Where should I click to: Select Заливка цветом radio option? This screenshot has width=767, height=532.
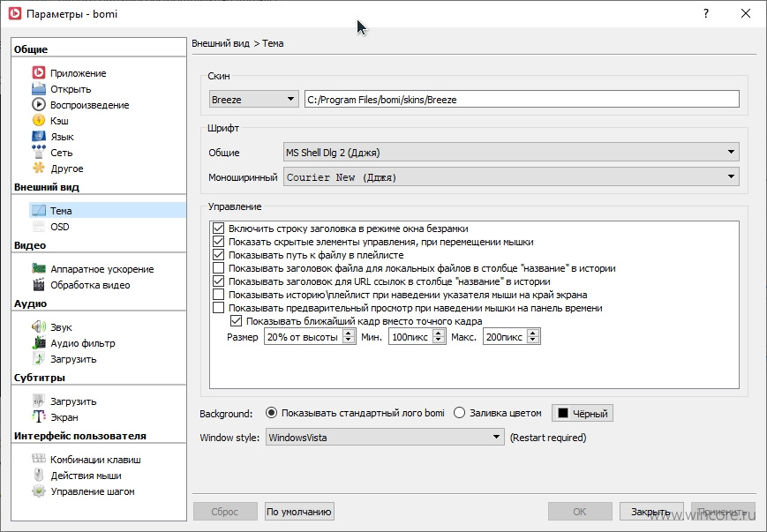pos(459,413)
